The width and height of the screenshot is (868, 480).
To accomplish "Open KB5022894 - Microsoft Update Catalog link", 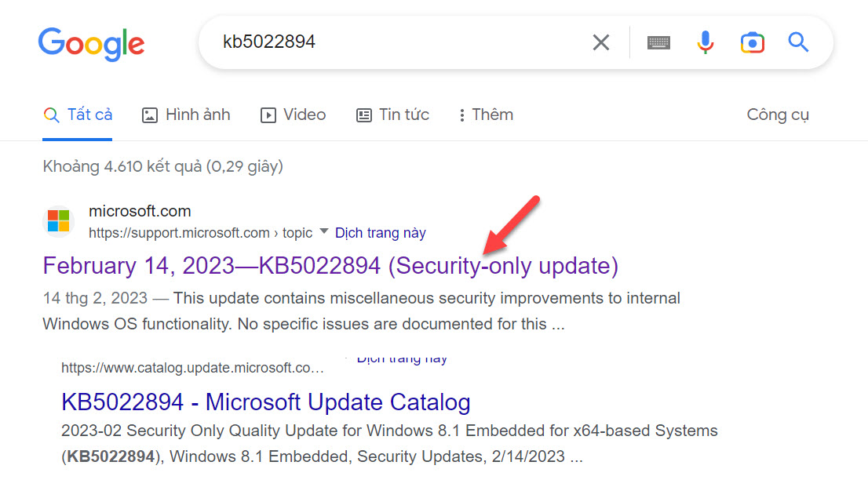I will [265, 402].
